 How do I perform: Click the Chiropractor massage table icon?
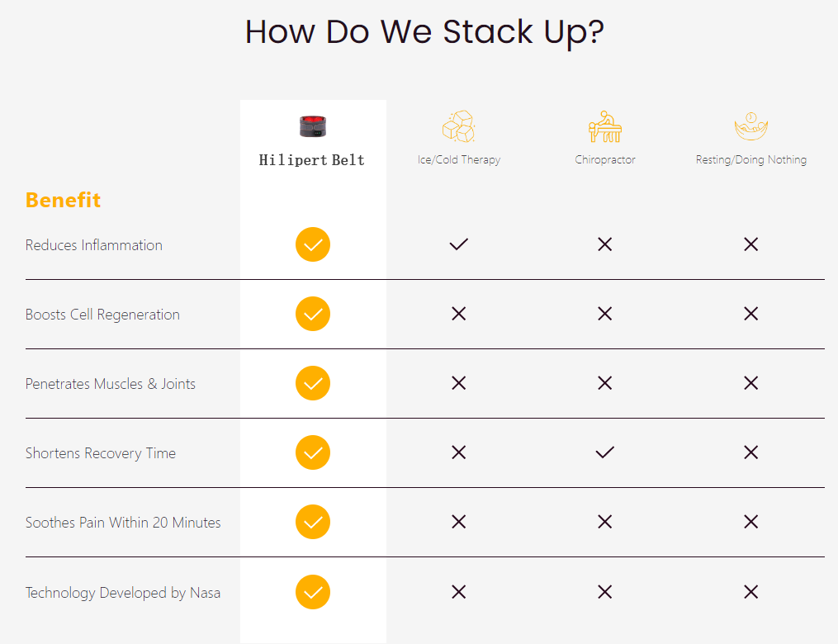[x=605, y=126]
